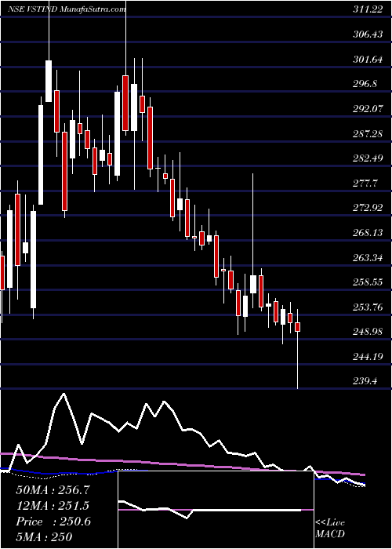
Task: Select the 248.98 axis value
Action: point(368,333)
